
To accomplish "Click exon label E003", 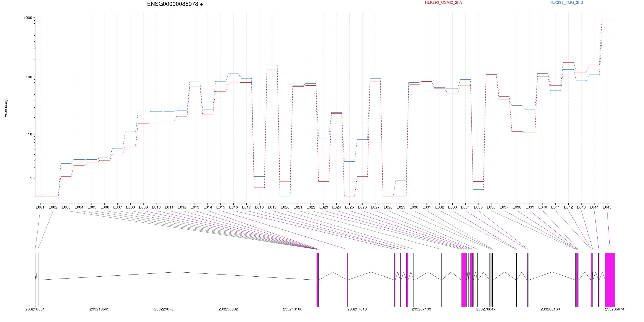I will [66, 207].
